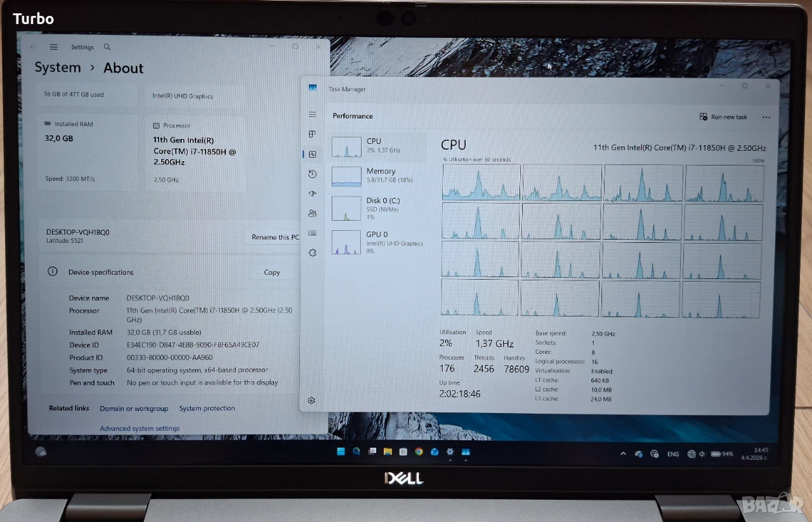Open Task View on the taskbar

(372, 452)
